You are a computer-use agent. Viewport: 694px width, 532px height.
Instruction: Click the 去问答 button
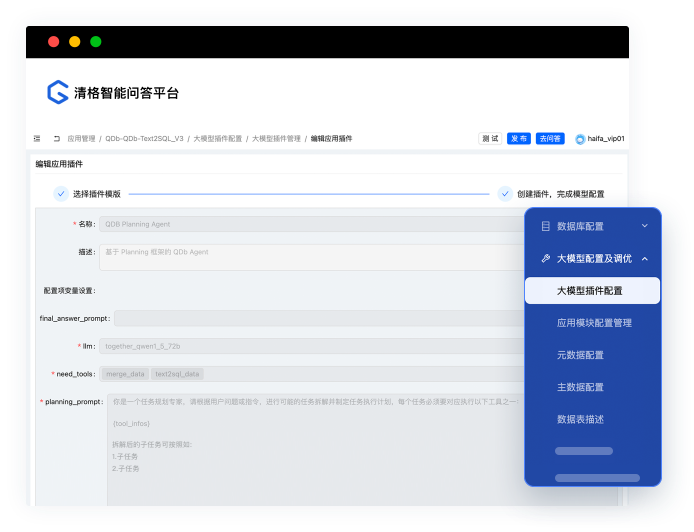(550, 139)
